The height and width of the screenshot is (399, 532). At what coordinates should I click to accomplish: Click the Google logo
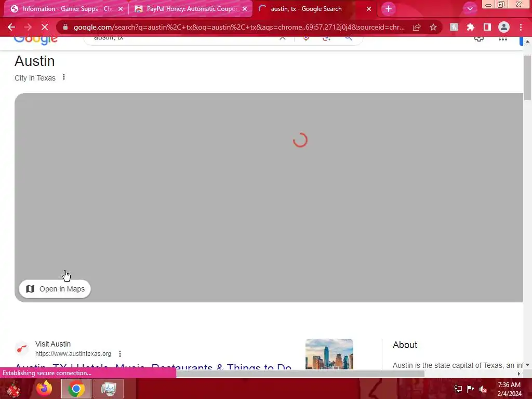(x=36, y=40)
